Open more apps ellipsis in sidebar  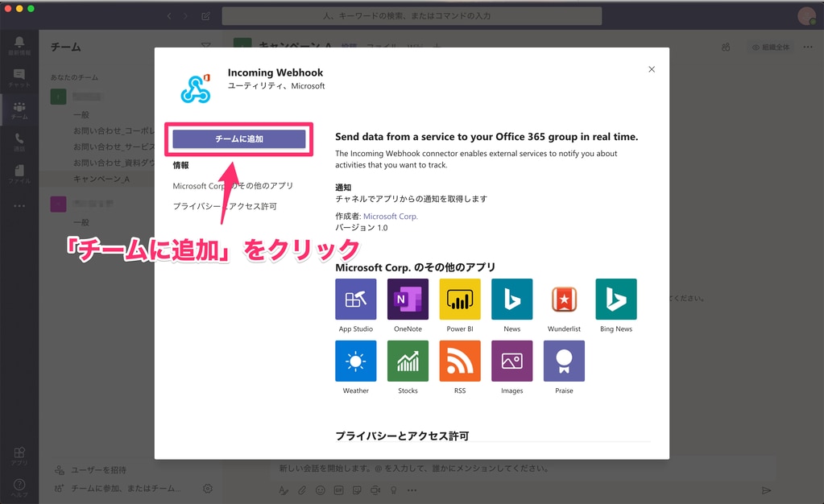click(x=19, y=206)
